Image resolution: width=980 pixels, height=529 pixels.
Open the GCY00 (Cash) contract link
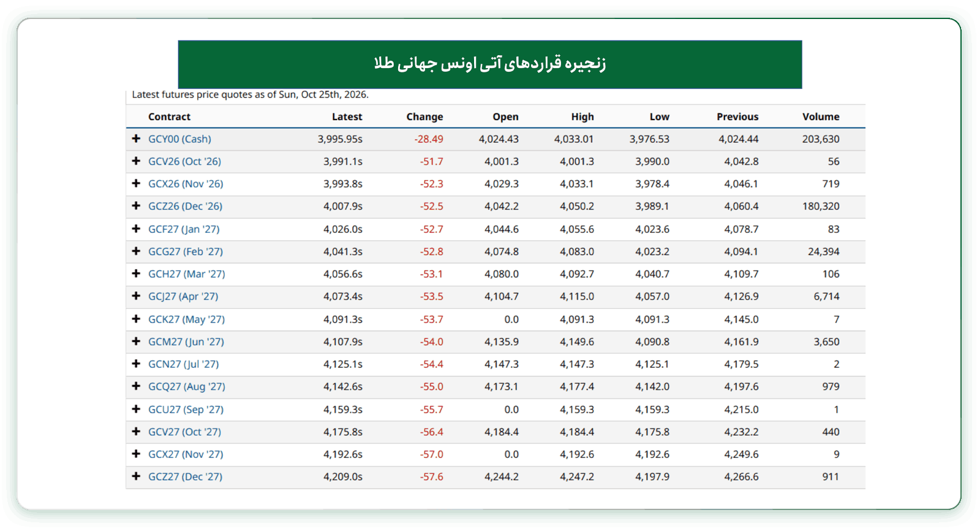(179, 139)
